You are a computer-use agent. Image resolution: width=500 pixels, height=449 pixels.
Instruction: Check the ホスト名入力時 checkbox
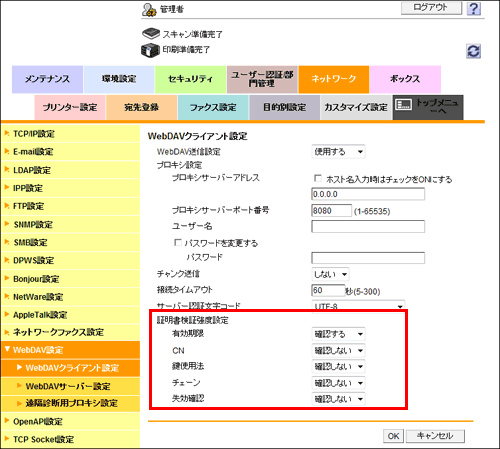point(318,178)
